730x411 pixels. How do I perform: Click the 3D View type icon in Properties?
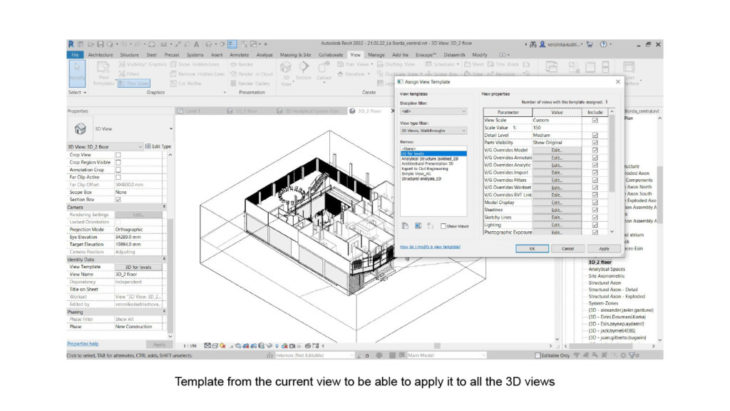click(x=79, y=129)
